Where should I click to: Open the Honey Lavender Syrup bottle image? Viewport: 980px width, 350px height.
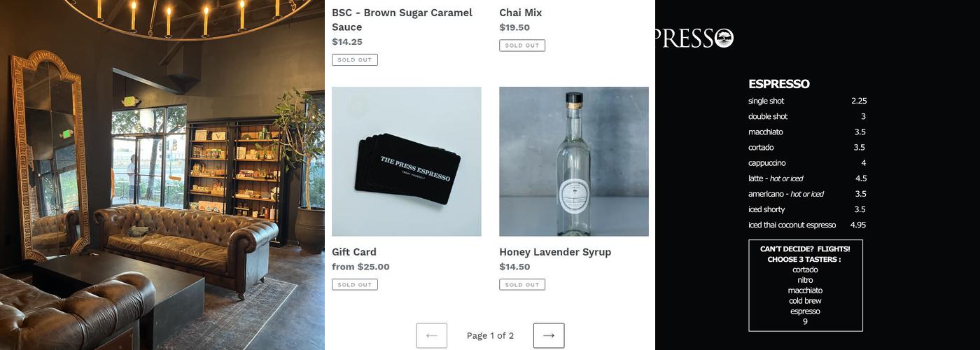pyautogui.click(x=574, y=162)
